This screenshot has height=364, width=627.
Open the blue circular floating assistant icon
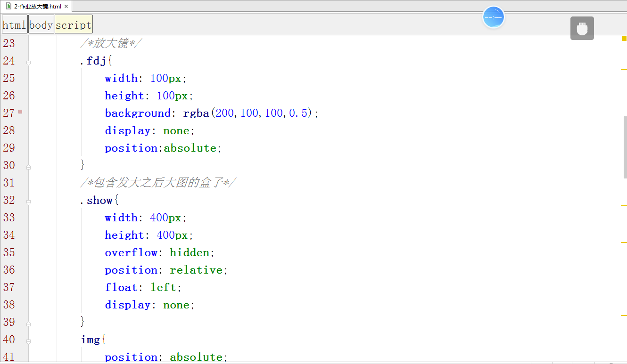(494, 17)
